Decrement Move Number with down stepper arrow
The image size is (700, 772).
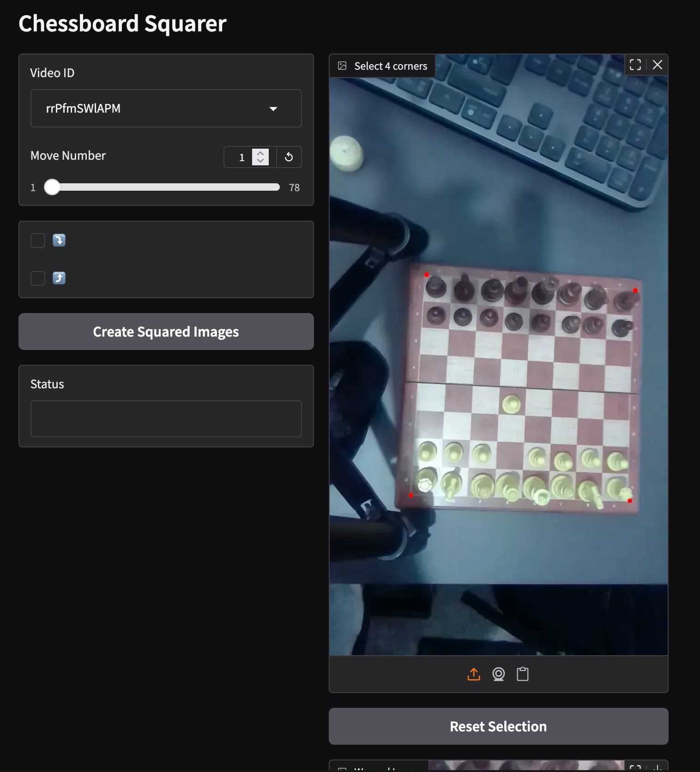coord(260,161)
